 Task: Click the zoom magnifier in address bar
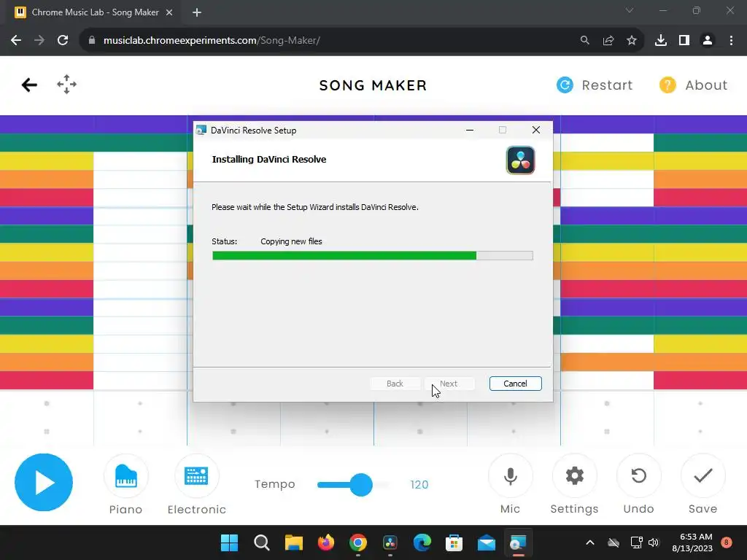click(x=585, y=41)
